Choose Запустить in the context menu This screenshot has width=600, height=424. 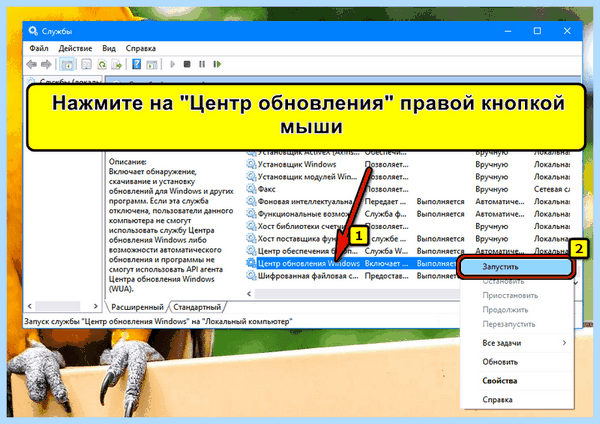pyautogui.click(x=516, y=267)
